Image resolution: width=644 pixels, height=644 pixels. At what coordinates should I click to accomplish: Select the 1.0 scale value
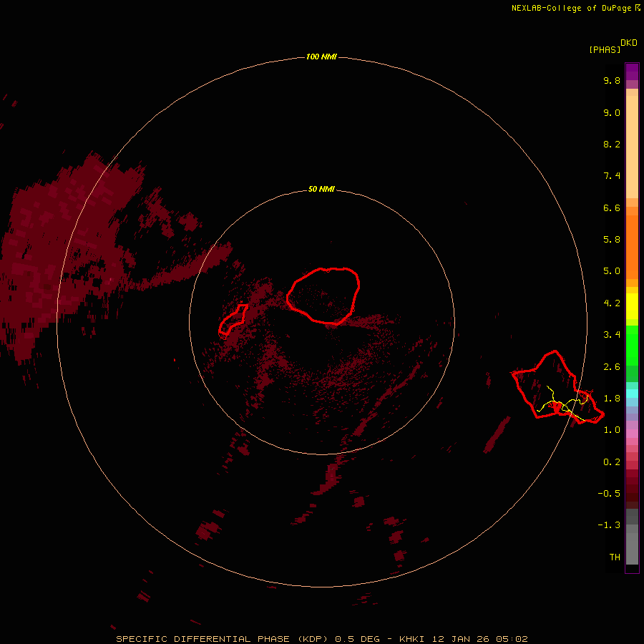(x=612, y=430)
